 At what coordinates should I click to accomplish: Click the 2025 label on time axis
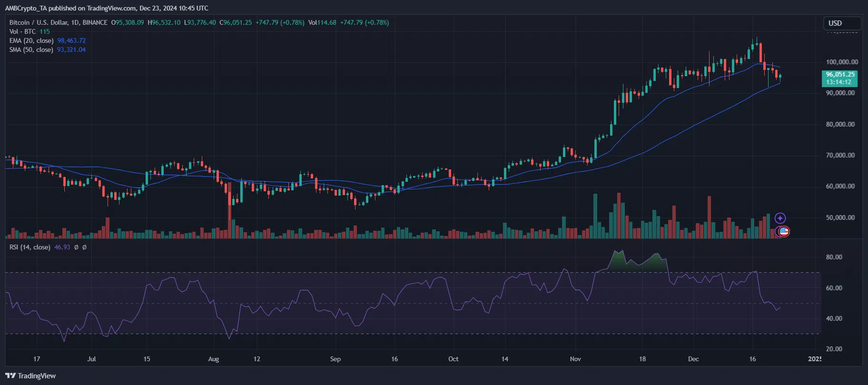pos(815,359)
